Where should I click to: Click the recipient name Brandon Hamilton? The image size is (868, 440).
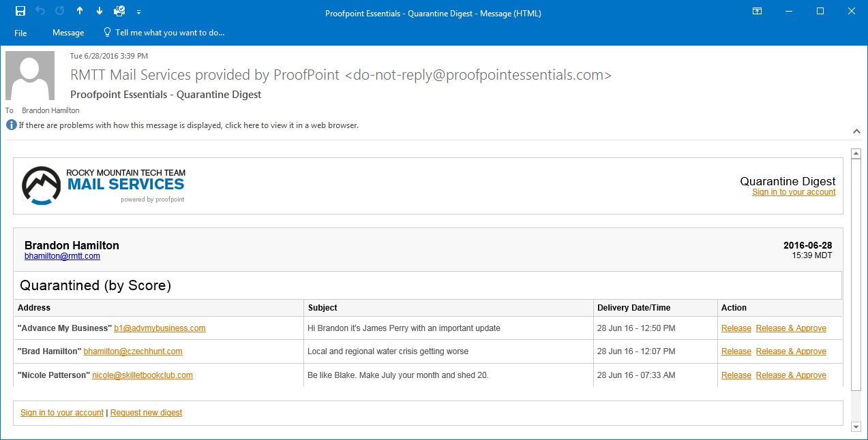point(50,110)
